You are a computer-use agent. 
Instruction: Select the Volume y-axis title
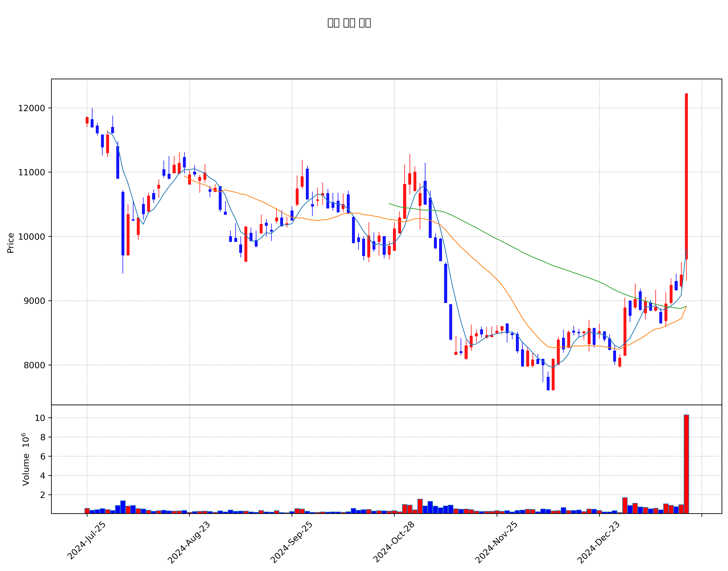click(26, 459)
